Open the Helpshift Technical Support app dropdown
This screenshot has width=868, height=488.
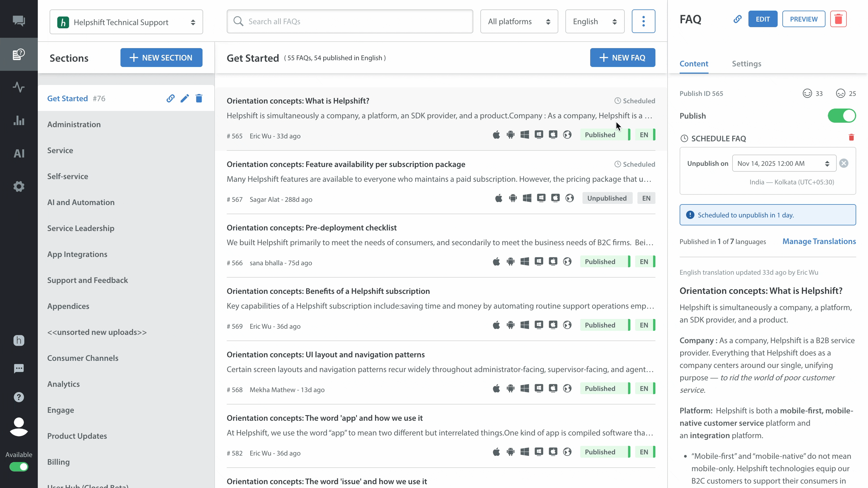(126, 22)
